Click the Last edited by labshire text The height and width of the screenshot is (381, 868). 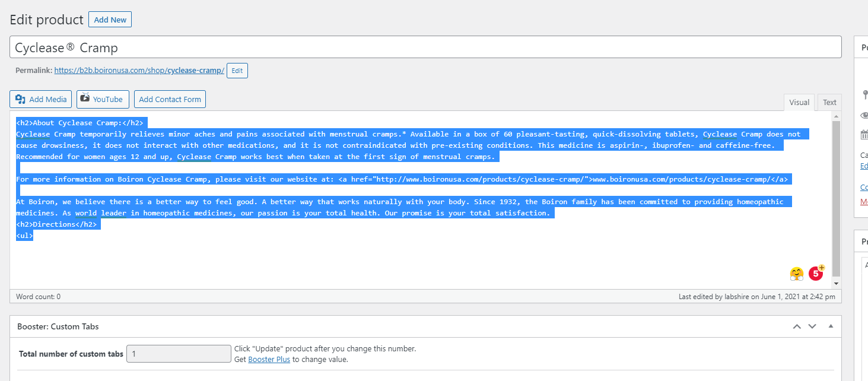point(756,296)
